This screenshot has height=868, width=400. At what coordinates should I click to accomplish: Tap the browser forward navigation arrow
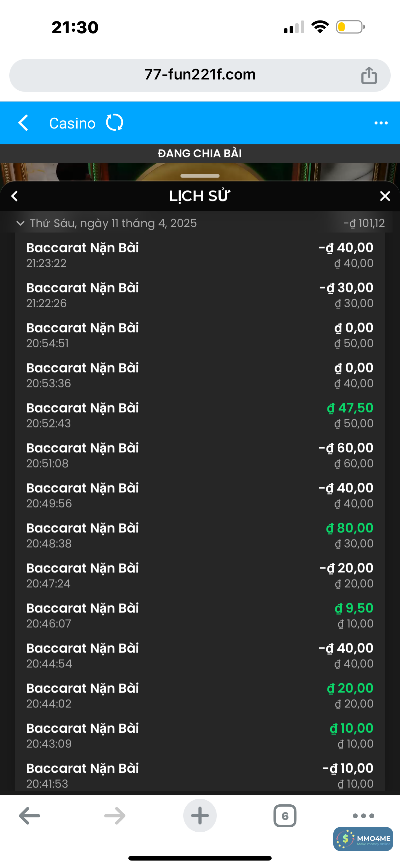115,816
